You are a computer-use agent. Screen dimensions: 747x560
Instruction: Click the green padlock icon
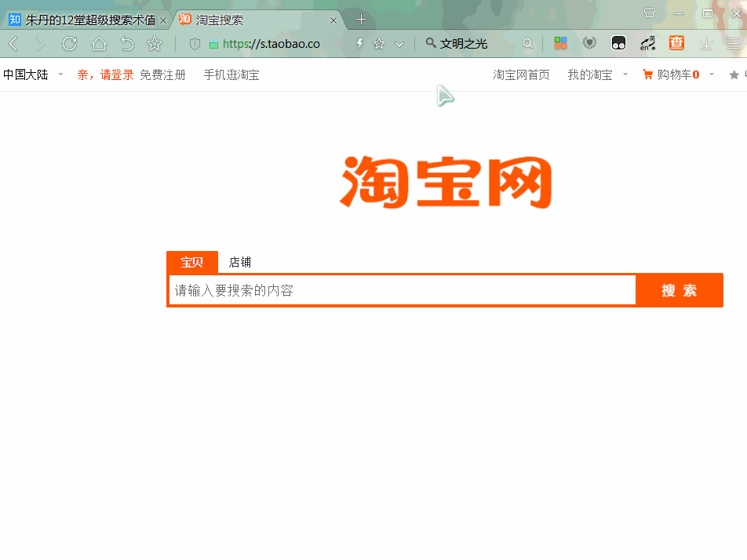(214, 44)
